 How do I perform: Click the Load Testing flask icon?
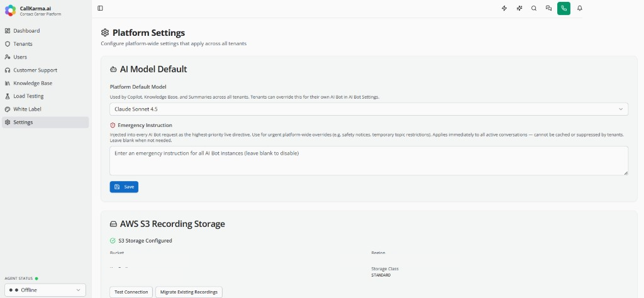pyautogui.click(x=8, y=96)
